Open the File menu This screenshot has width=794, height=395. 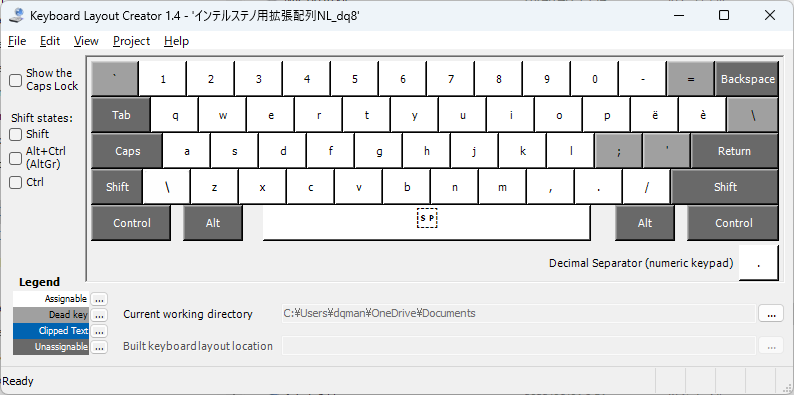tap(17, 41)
